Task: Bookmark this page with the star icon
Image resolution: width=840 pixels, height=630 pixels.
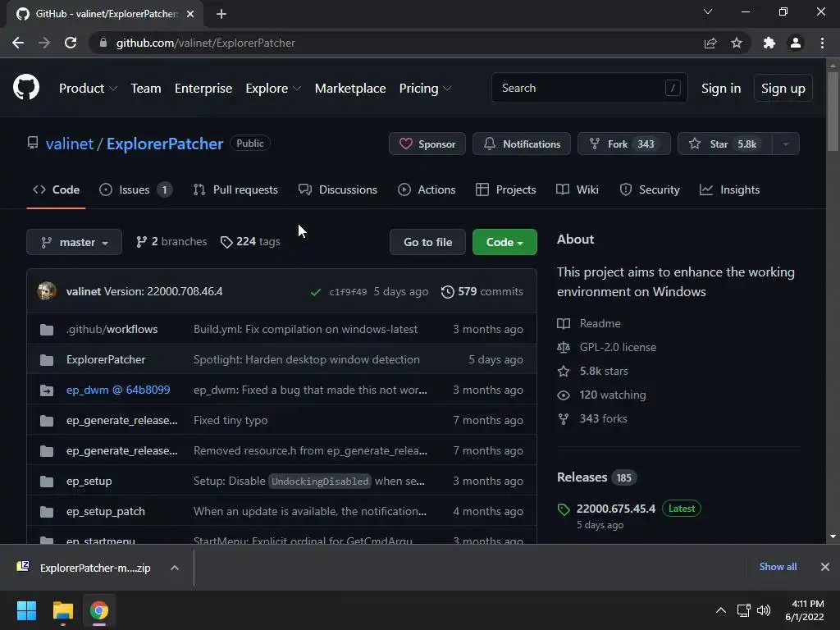Action: [737, 43]
